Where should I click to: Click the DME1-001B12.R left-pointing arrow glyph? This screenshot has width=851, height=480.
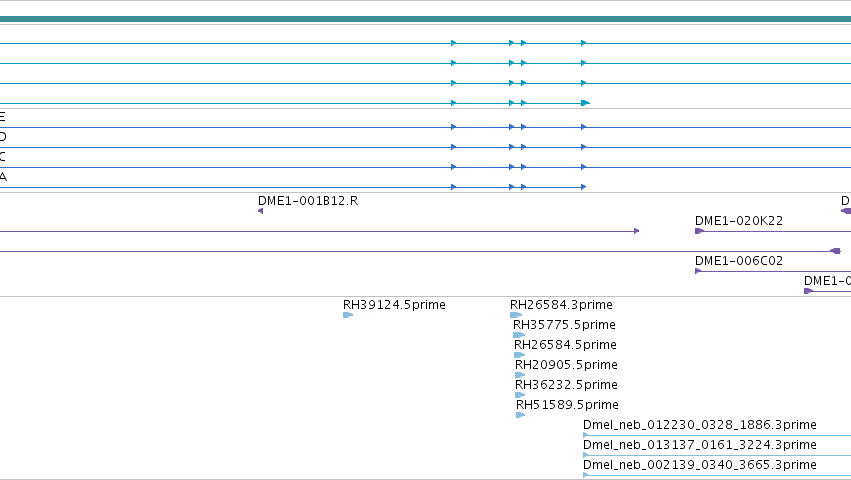(x=261, y=211)
